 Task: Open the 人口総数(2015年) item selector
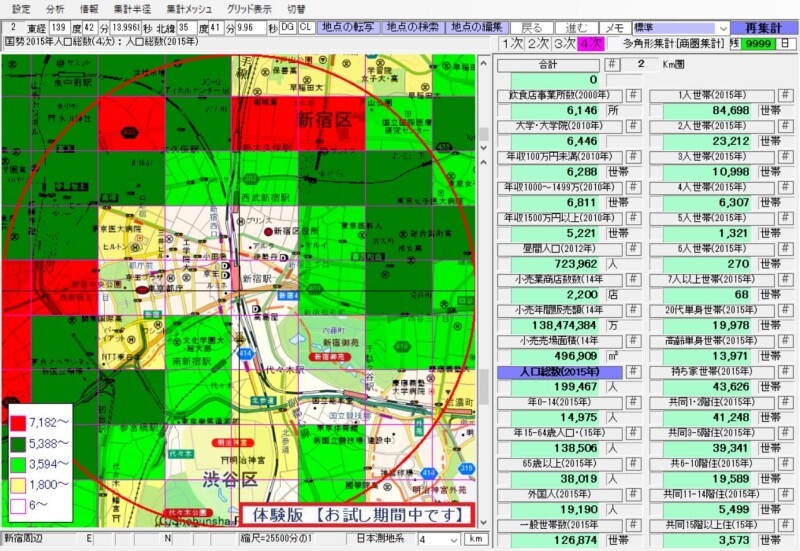tap(560, 373)
